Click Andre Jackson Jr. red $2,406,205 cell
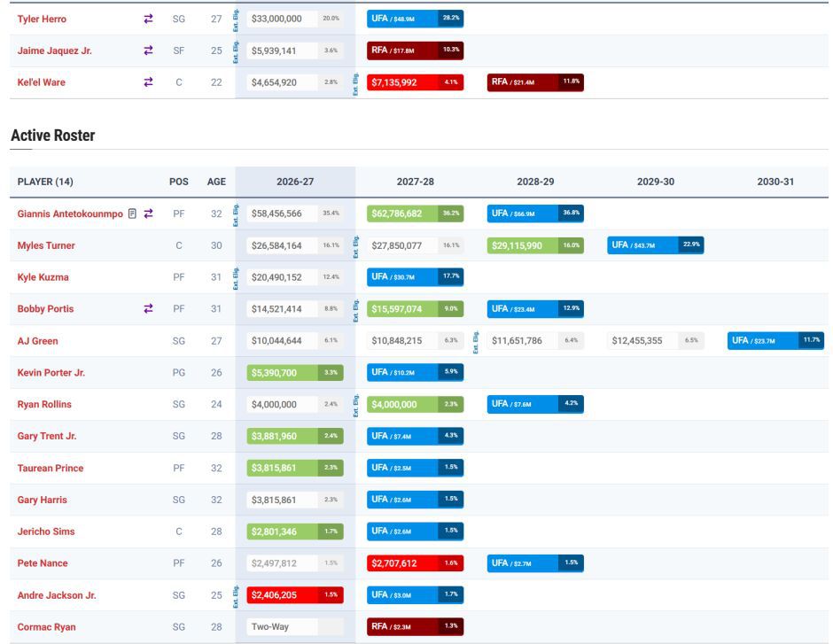The width and height of the screenshot is (833, 644). (x=295, y=594)
